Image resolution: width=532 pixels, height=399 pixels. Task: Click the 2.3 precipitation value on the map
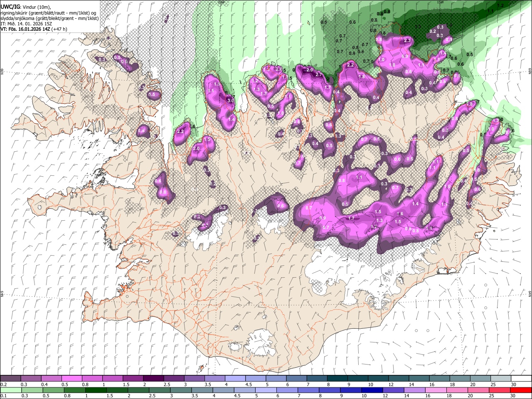(x=407, y=40)
